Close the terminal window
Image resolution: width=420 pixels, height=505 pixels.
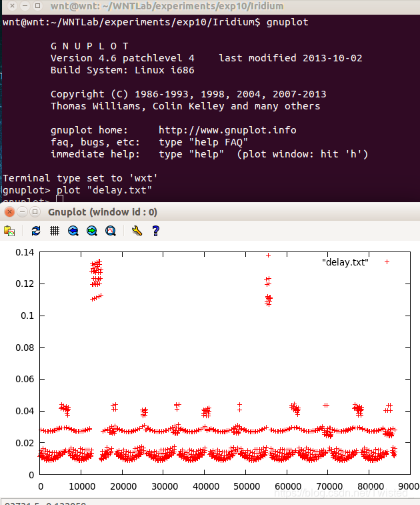(12, 6)
